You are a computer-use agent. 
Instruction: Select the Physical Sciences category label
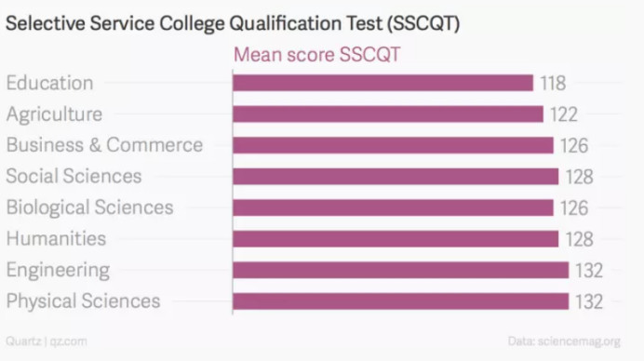[83, 301]
